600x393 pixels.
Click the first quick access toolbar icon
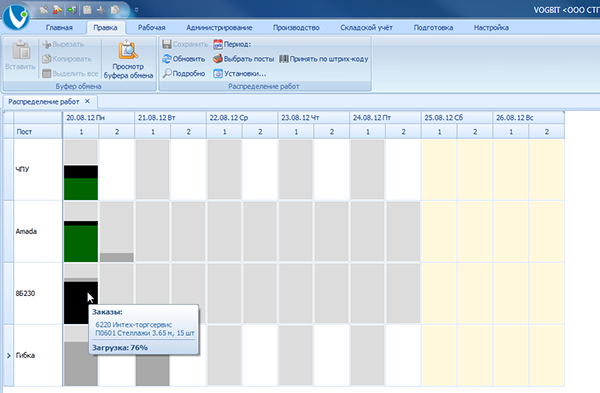pos(44,10)
